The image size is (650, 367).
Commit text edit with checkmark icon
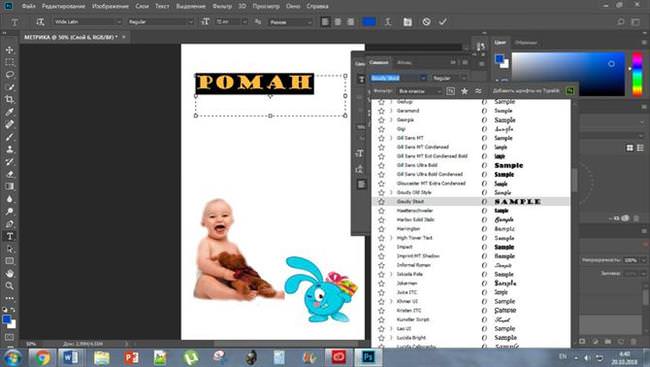443,22
